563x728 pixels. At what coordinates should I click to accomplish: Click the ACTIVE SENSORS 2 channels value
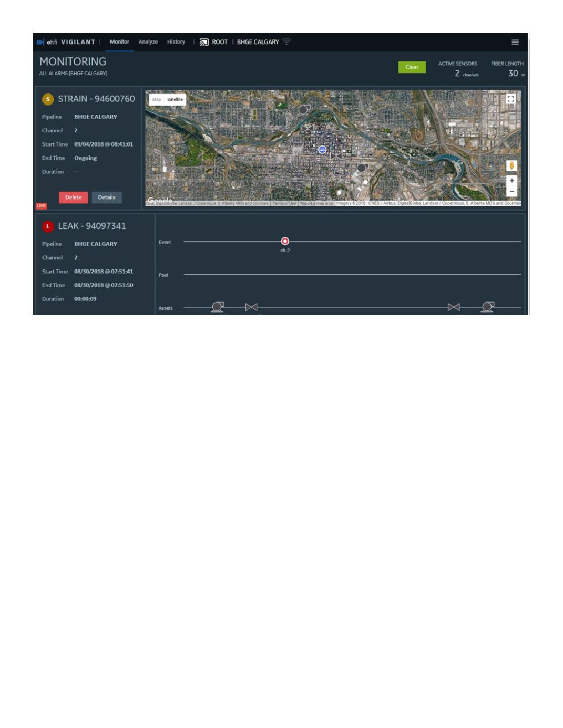466,74
